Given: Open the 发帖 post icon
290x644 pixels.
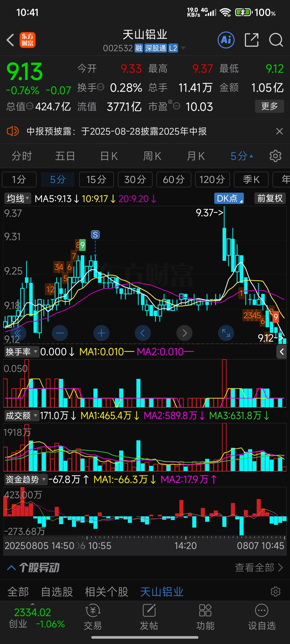Looking at the screenshot, I should pyautogui.click(x=149, y=617).
